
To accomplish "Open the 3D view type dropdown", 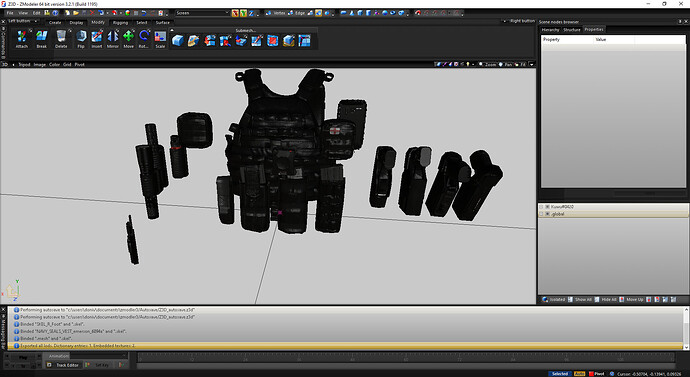I will (x=7, y=64).
